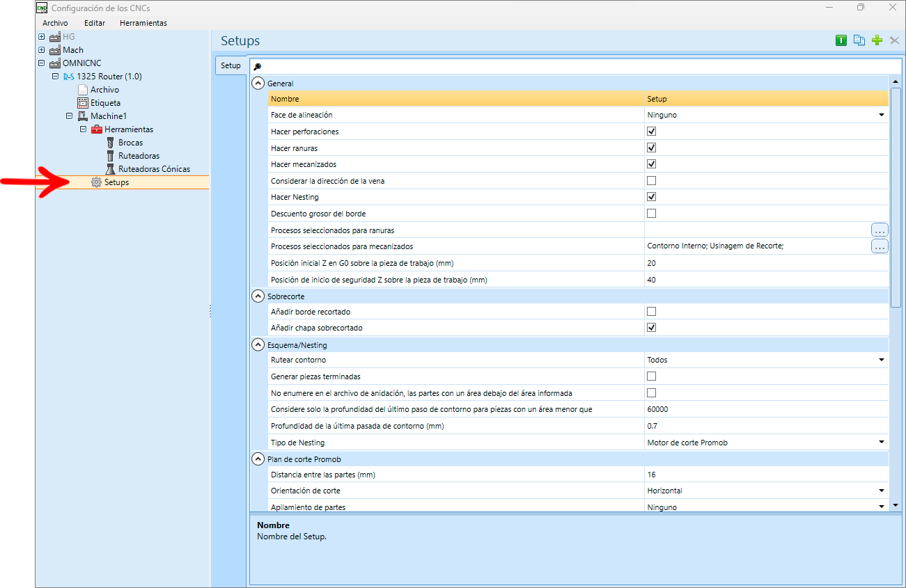Viewport: 906px width, 588px height.
Task: Edit the area value 60000
Action: [766, 409]
